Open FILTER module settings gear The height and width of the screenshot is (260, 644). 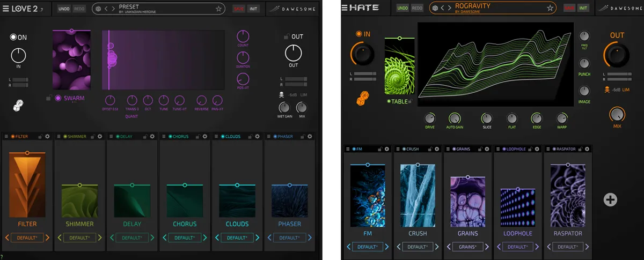click(47, 137)
